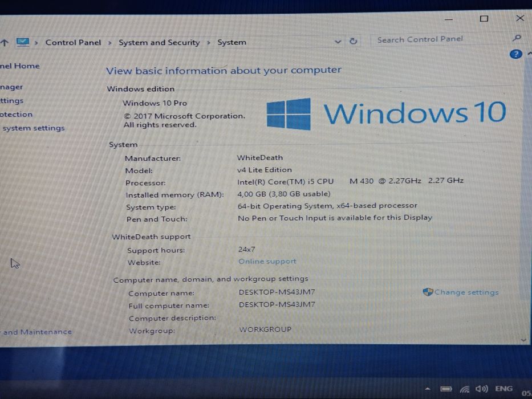
Task: Click the shield icon beside Change settings
Action: point(428,292)
